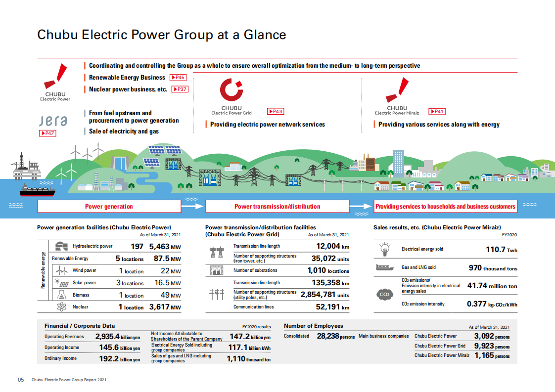This screenshot has height=392, width=555.
Task: Open the P47 link under JERA logo
Action: click(47, 133)
